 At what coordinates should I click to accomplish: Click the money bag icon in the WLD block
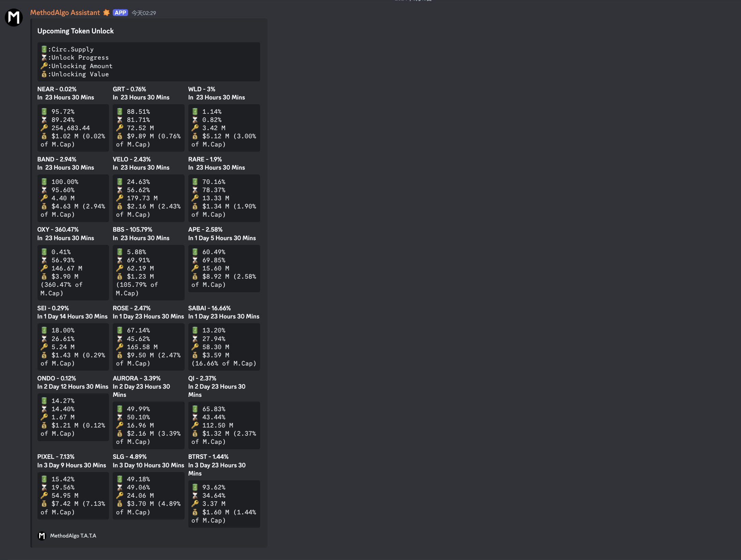(195, 136)
